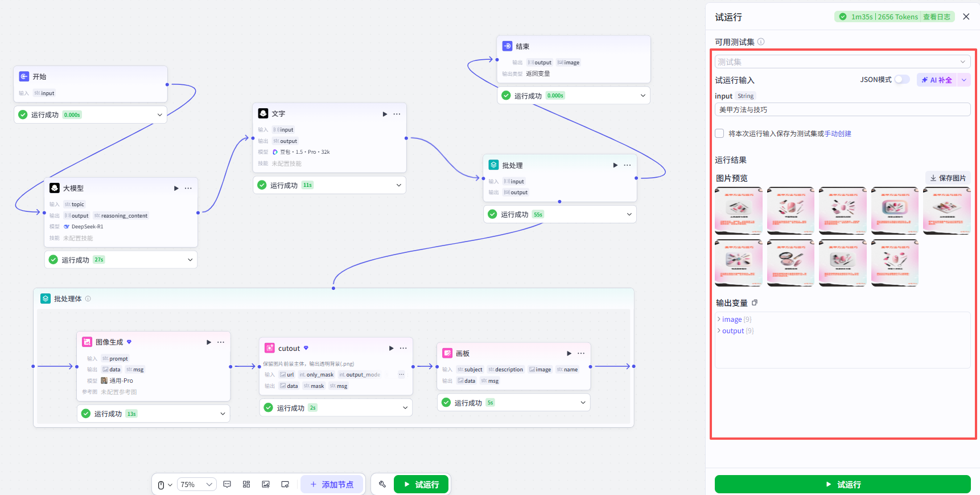Open the 文字 node more options menu
The width and height of the screenshot is (980, 495).
[x=397, y=114]
